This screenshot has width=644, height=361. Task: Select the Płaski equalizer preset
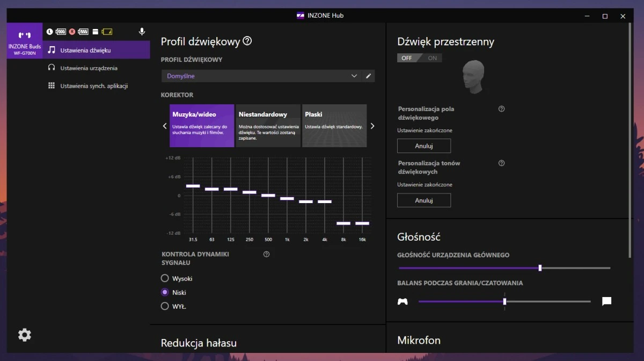(334, 126)
